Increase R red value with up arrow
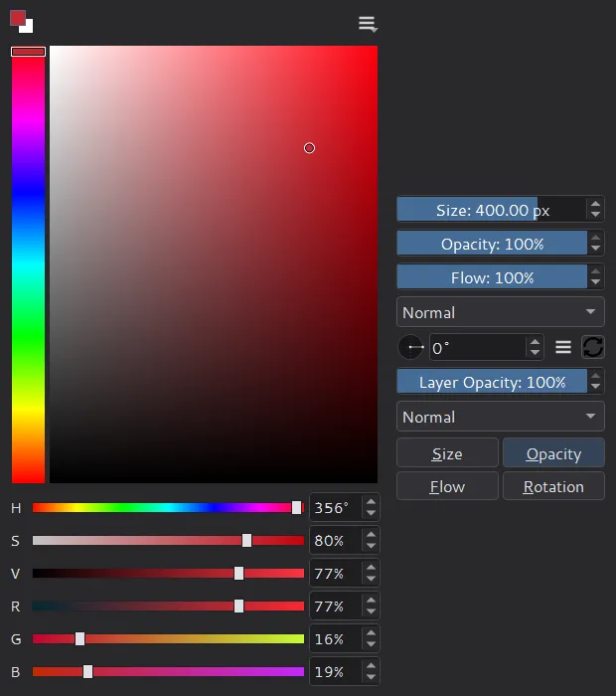Viewport: 616px width, 696px height. (x=371, y=601)
